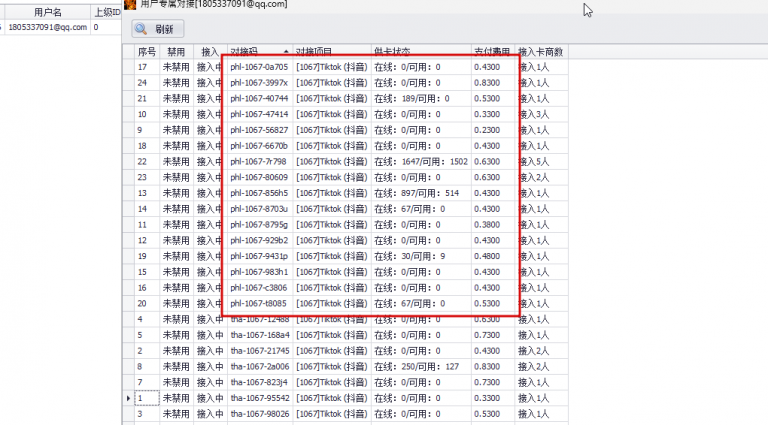
Task: Select code tha-1067-168a4
Action: (260, 335)
